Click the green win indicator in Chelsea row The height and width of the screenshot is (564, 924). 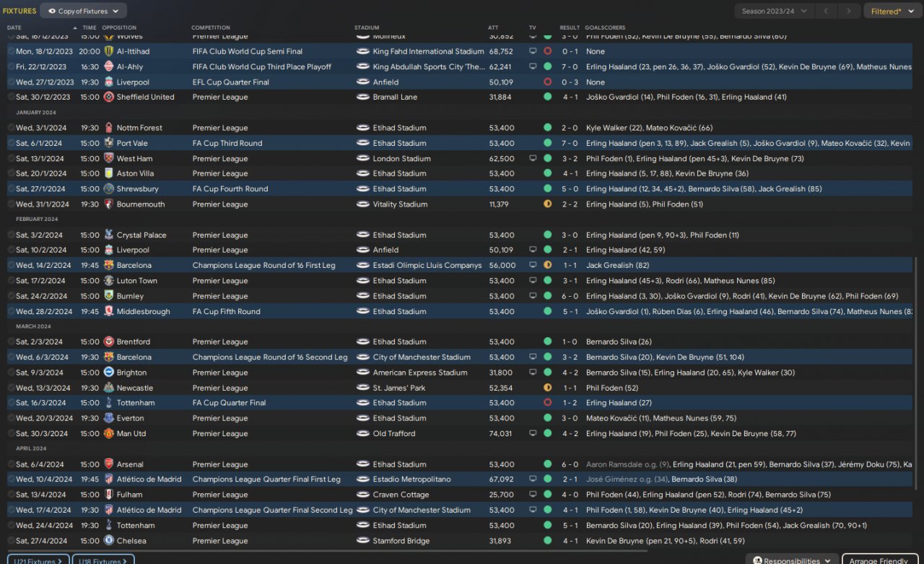(547, 541)
